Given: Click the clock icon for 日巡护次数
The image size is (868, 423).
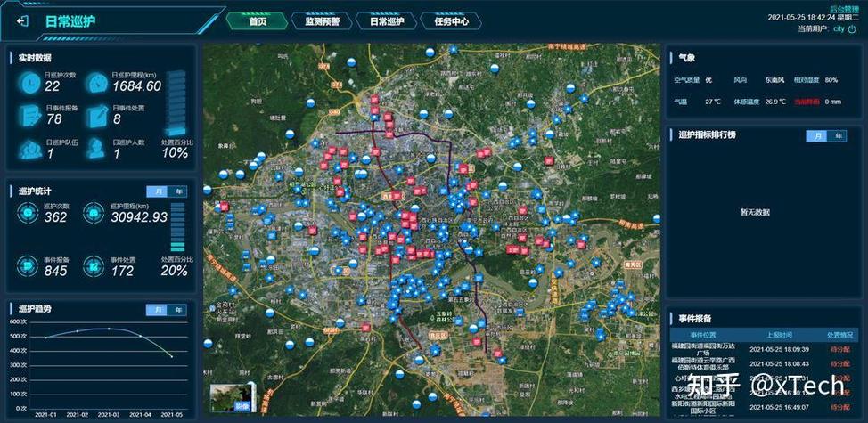Looking at the screenshot, I should coord(31,83).
